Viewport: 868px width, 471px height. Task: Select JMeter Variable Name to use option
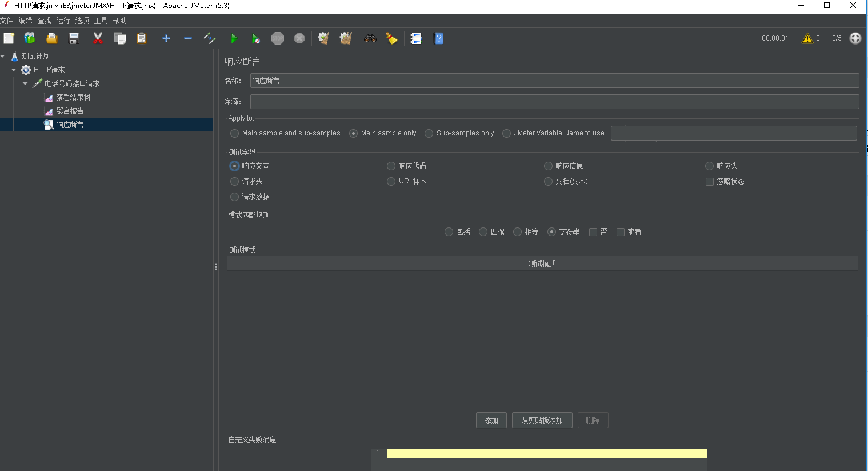pyautogui.click(x=553, y=133)
